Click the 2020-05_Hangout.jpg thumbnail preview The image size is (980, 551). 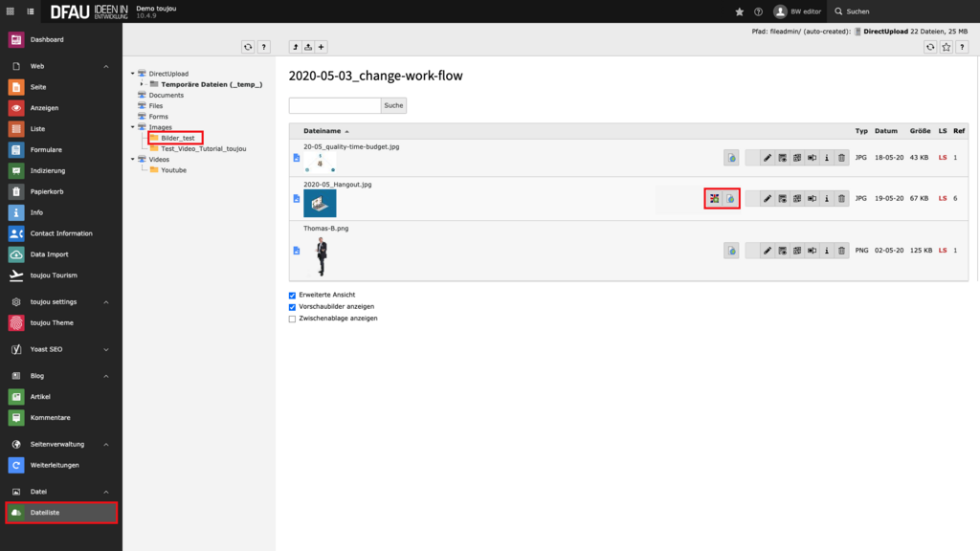point(320,203)
